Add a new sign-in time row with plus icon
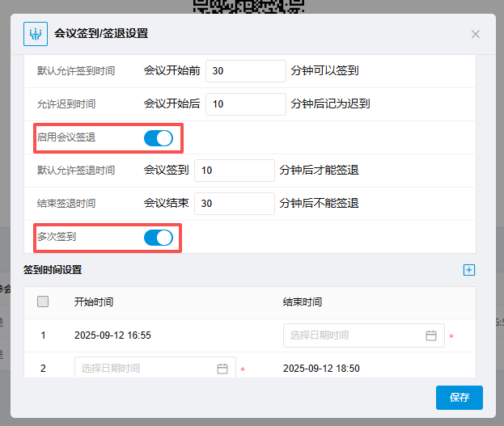 click(x=468, y=270)
